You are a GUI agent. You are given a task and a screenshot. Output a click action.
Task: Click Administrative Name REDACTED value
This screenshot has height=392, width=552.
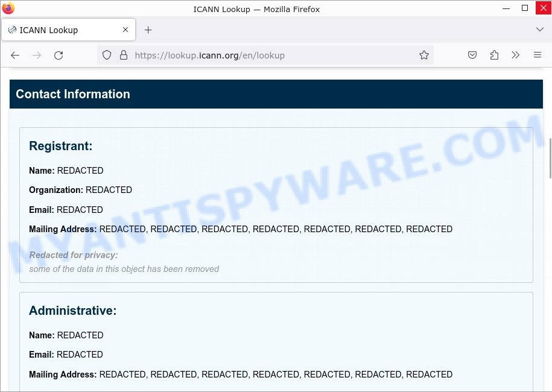pyautogui.click(x=80, y=335)
